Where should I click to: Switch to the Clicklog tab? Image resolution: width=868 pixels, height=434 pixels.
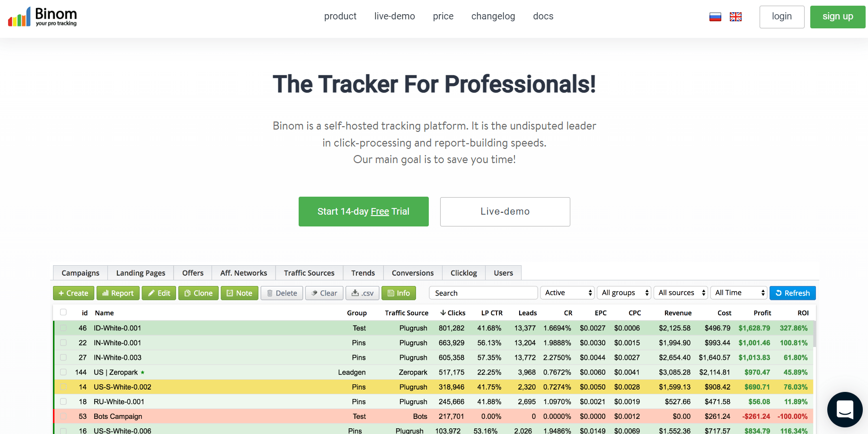[x=464, y=273]
